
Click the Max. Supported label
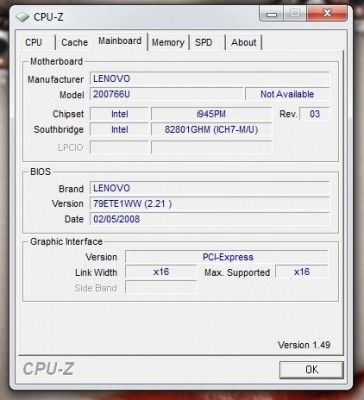(237, 273)
